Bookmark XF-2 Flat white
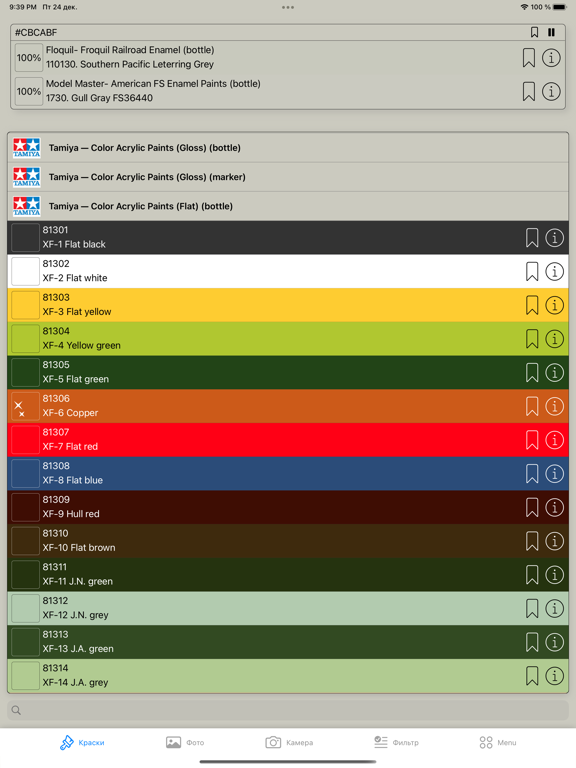Screen dimensions: 576x768 point(532,272)
